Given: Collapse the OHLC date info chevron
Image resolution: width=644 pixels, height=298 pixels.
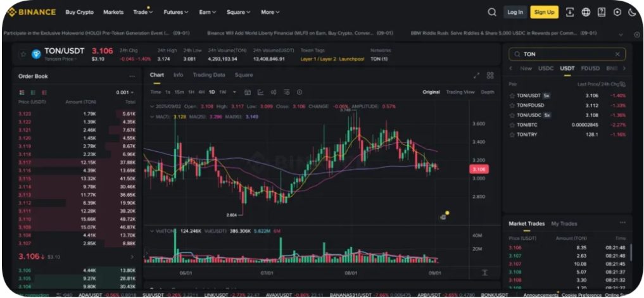Looking at the screenshot, I should (x=153, y=106).
